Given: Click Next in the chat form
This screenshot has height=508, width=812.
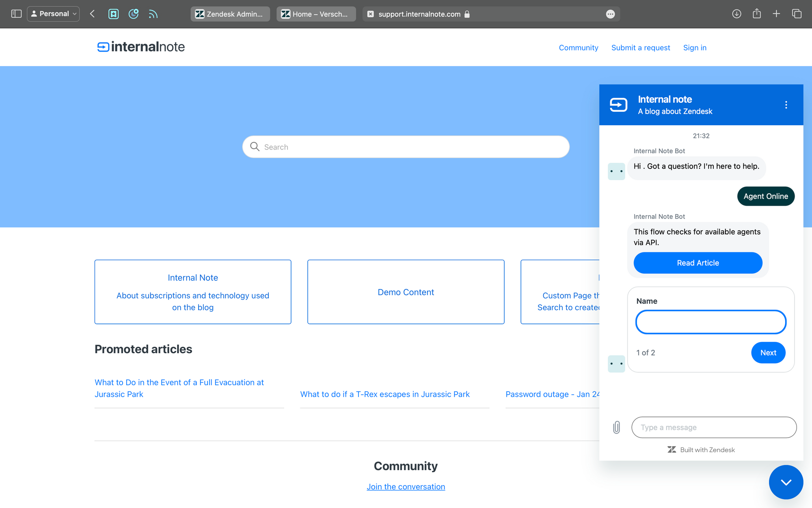Looking at the screenshot, I should coord(768,352).
